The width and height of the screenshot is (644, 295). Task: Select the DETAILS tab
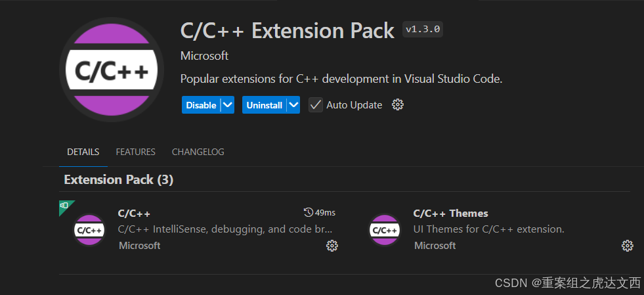83,152
